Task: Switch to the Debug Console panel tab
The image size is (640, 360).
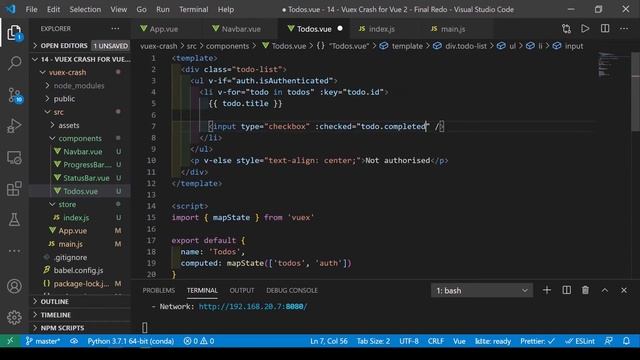Action: pyautogui.click(x=292, y=290)
